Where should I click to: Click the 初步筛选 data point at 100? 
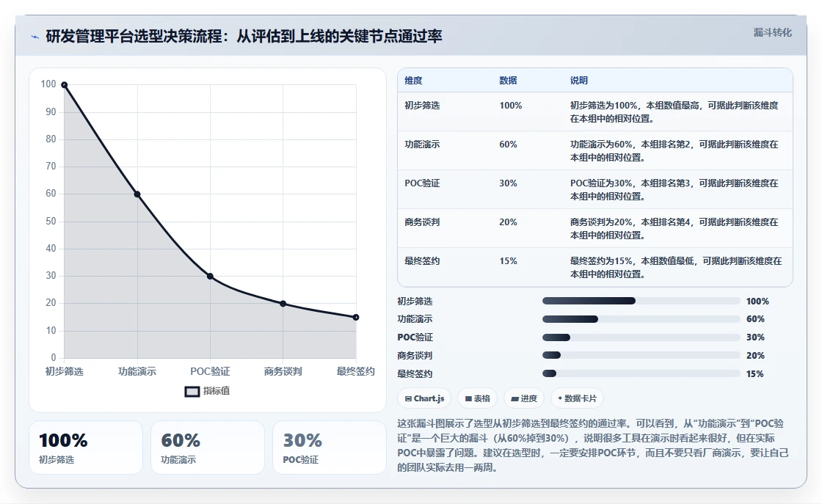(65, 85)
